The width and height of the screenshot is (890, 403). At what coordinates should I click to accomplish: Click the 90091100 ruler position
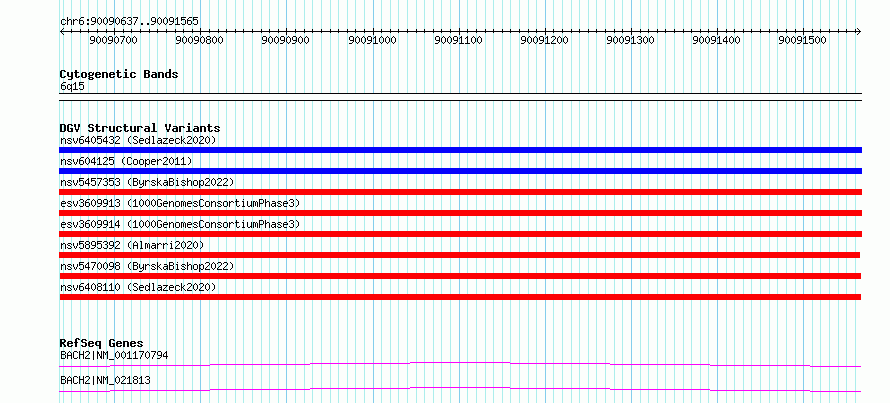[x=458, y=40]
